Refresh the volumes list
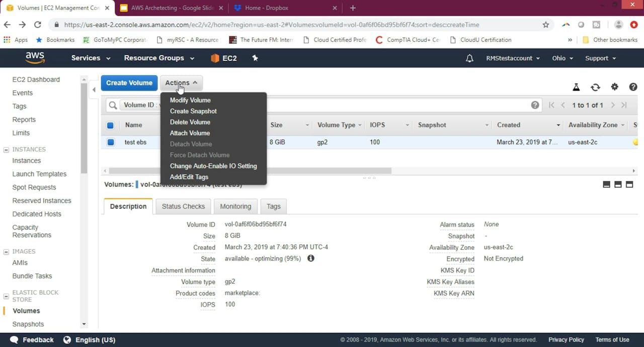The width and height of the screenshot is (644, 347). 595,87
